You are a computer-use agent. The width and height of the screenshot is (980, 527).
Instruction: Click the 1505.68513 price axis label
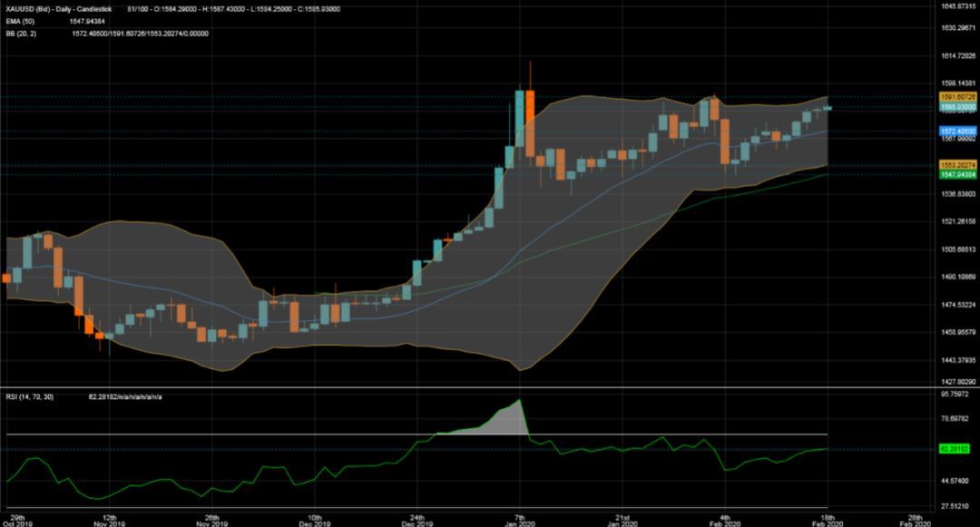coord(958,249)
